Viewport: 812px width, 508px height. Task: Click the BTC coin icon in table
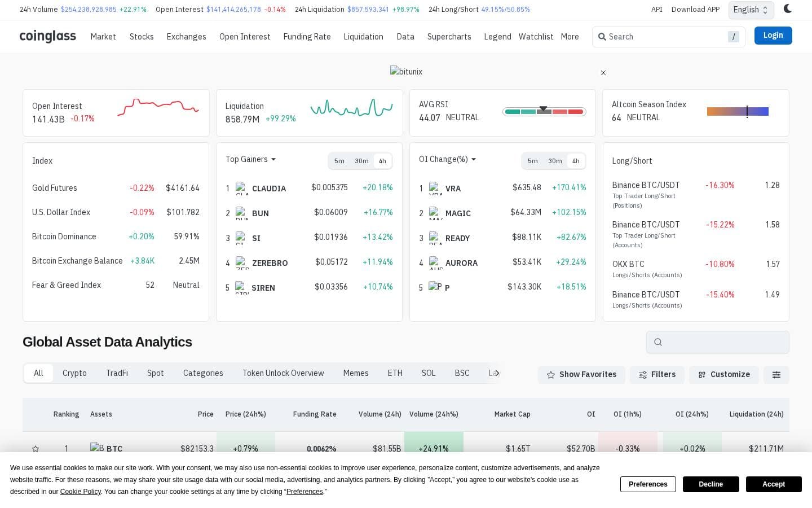[x=97, y=448]
